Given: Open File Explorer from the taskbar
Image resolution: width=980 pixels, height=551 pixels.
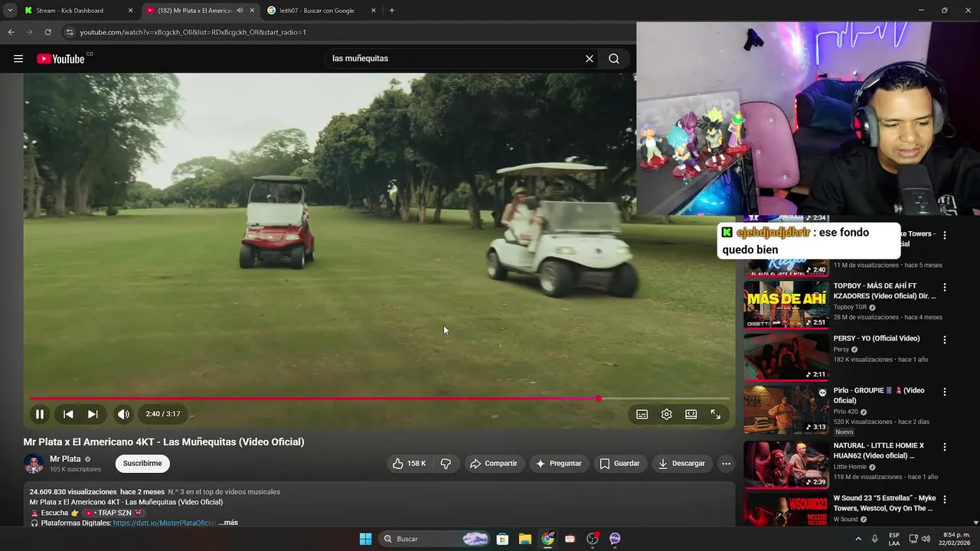Looking at the screenshot, I should tap(525, 539).
